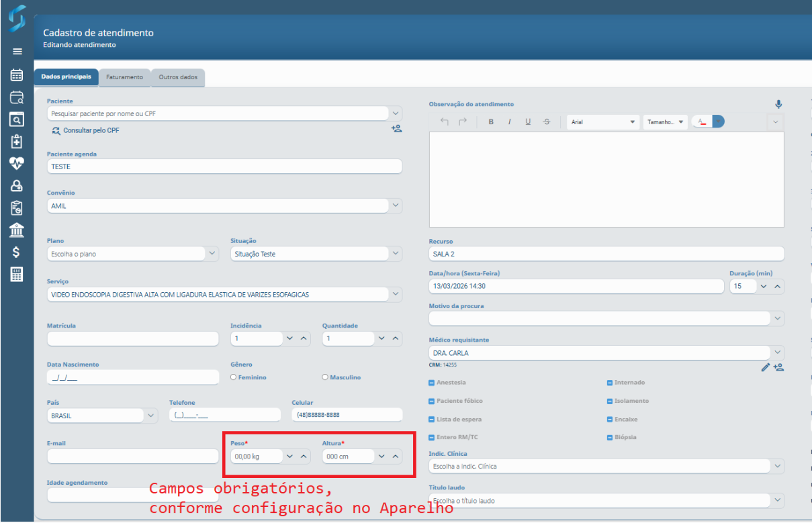
Task: Add new requesting doctor icon
Action: click(x=778, y=367)
